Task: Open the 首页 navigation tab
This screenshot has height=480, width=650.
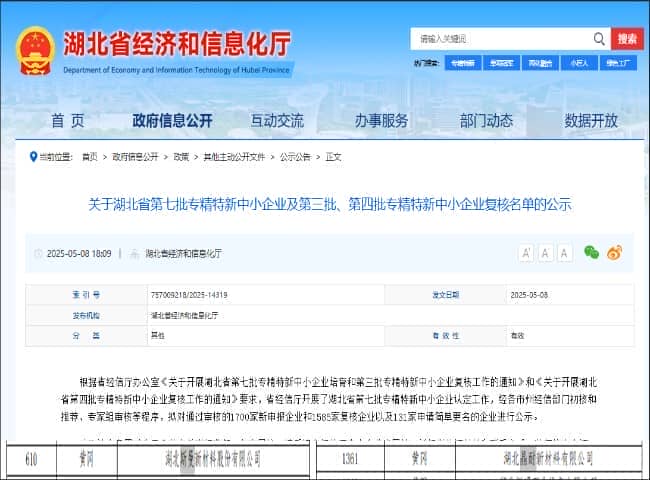Action: click(x=68, y=121)
